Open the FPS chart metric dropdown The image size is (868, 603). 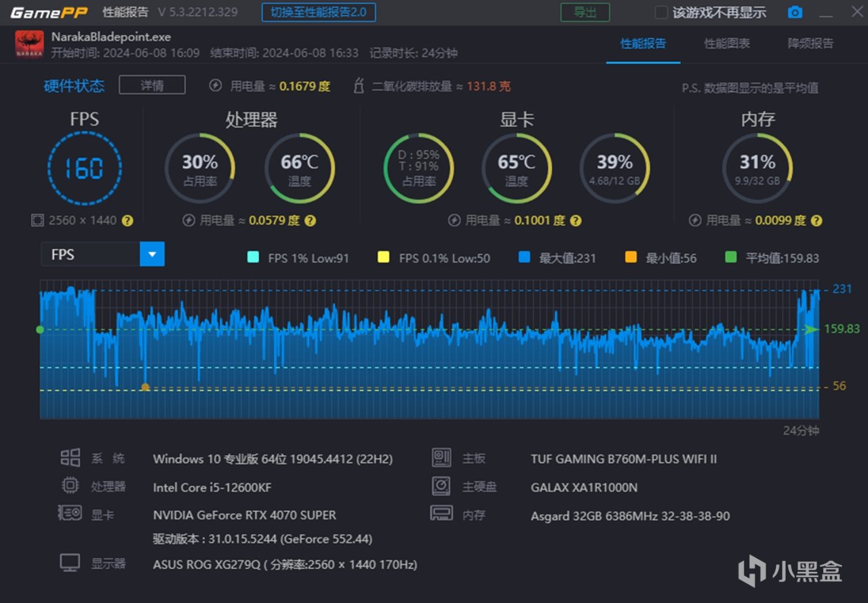[x=102, y=254]
